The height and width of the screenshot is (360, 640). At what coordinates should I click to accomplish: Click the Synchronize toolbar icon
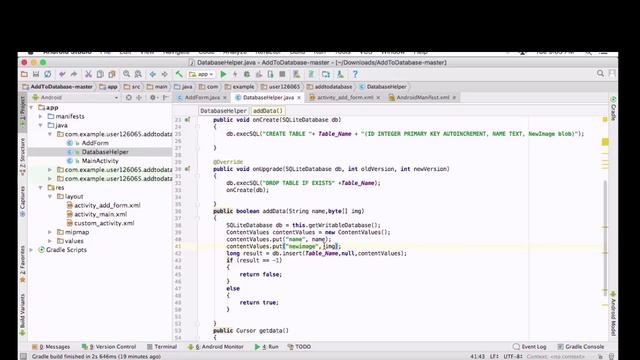click(x=48, y=74)
